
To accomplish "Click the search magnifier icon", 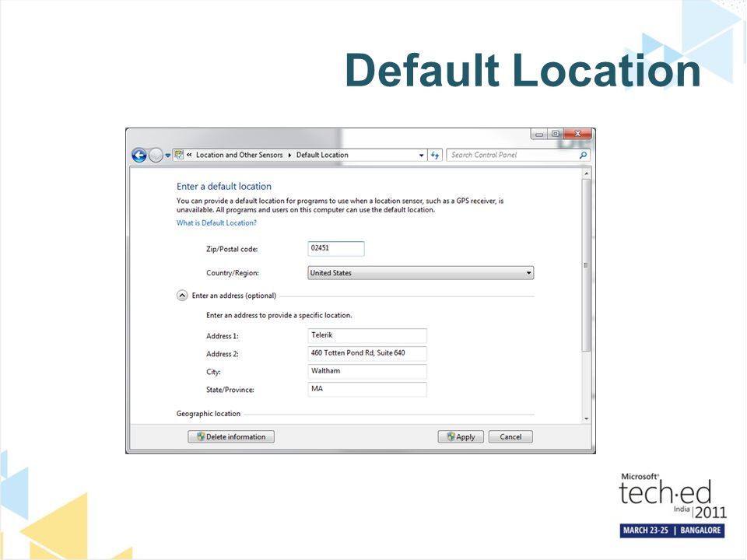I will pyautogui.click(x=583, y=156).
